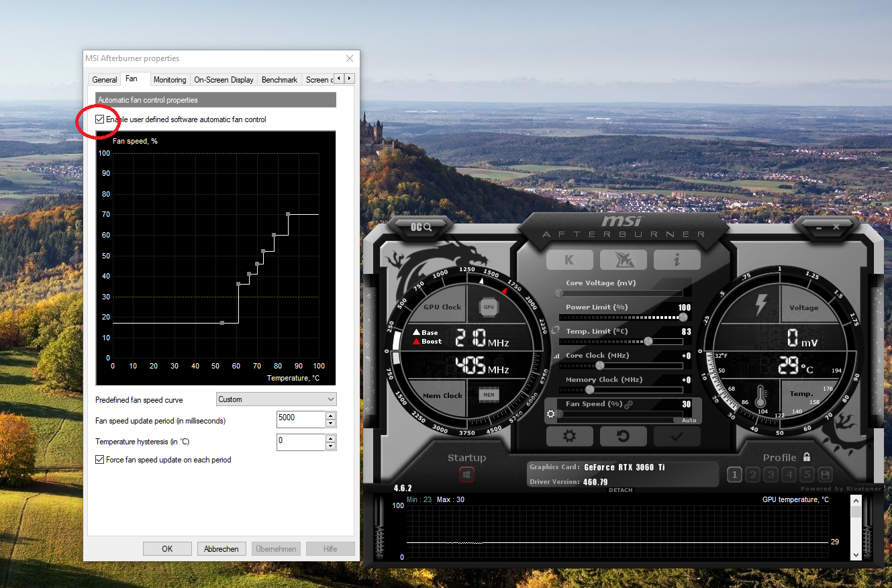Launch MSI Kombustor with the K button
The height and width of the screenshot is (588, 892).
coord(569,259)
